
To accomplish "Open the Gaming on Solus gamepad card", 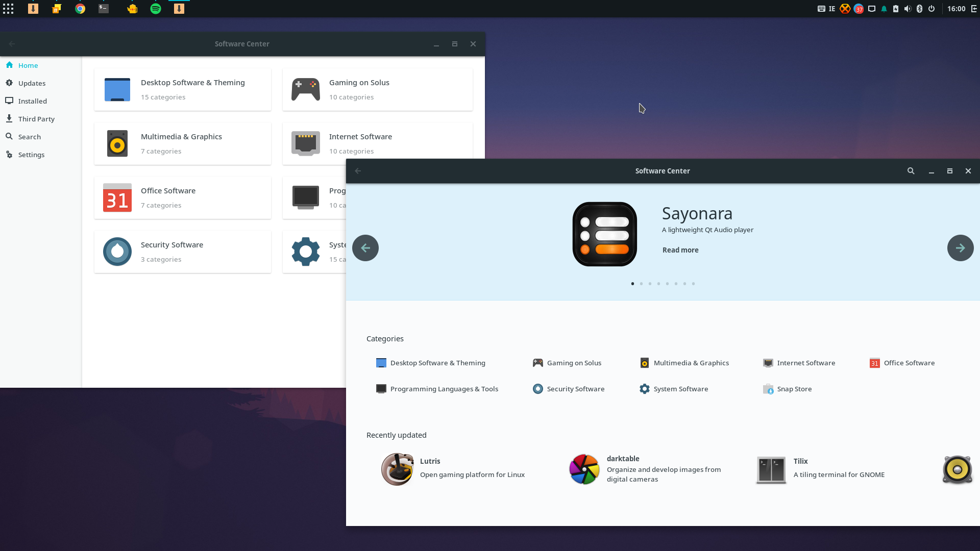I will [378, 90].
